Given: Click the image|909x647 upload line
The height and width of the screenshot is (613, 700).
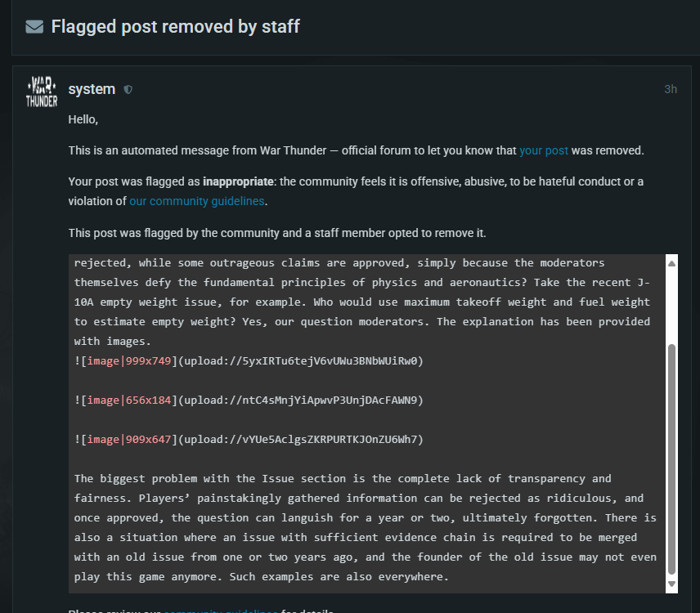Looking at the screenshot, I should point(249,439).
